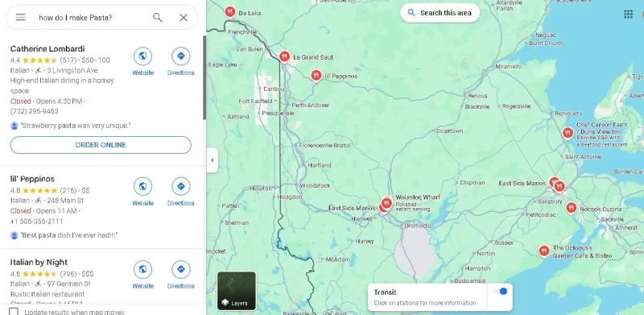Click the Wolastoq Wharf restaurant pin

pyautogui.click(x=386, y=203)
